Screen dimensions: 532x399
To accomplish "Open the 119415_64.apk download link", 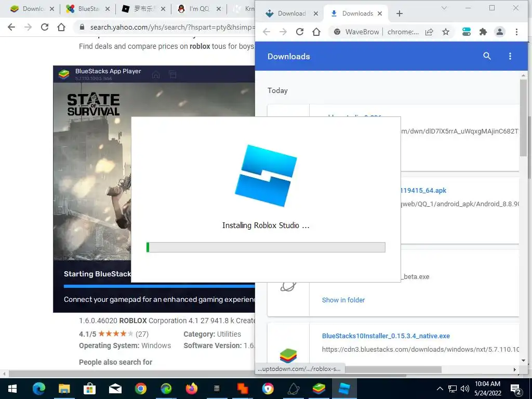I will point(423,190).
